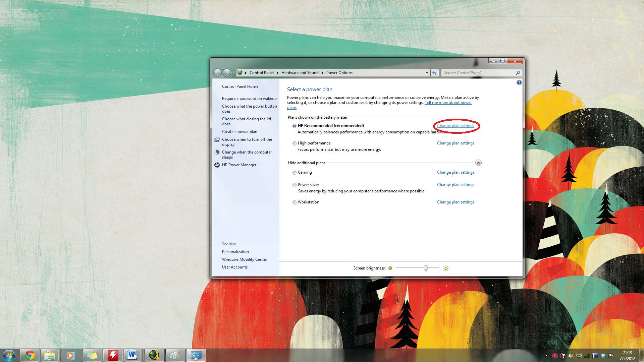The width and height of the screenshot is (644, 362).
Task: Click the rainbow-striped tray icon
Action: [x=579, y=356]
